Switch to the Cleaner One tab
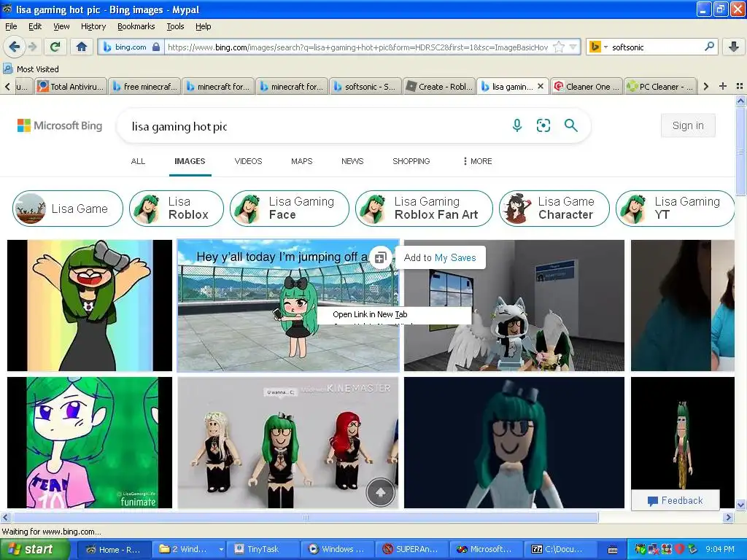This screenshot has width=747, height=560. (x=587, y=87)
